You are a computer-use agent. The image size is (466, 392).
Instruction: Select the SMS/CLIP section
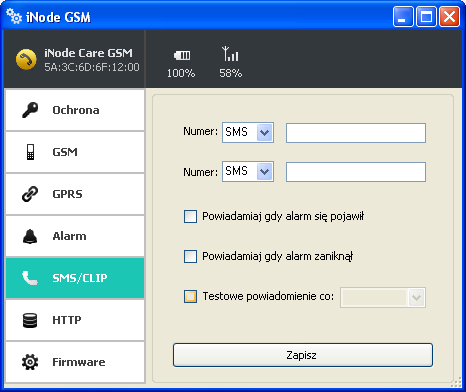(x=75, y=278)
